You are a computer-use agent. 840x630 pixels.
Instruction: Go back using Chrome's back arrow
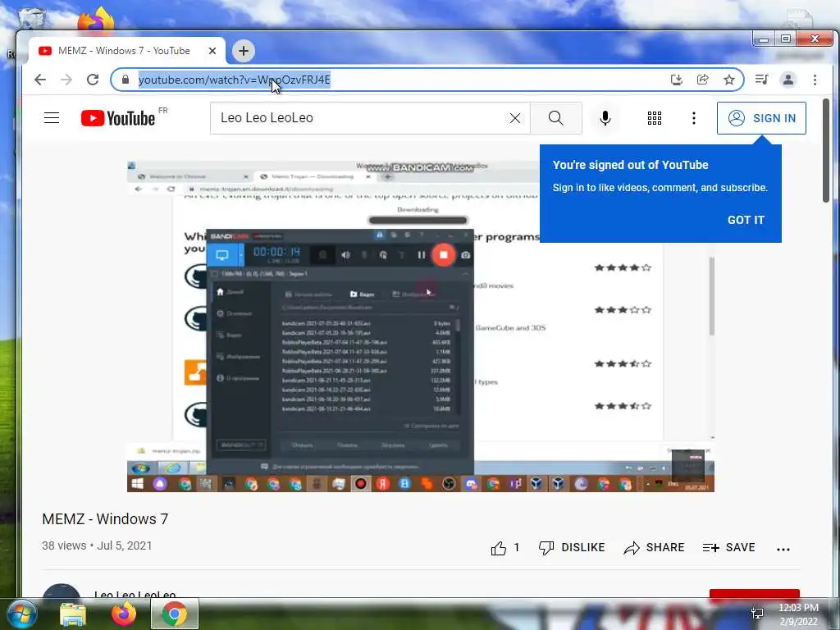click(x=40, y=80)
